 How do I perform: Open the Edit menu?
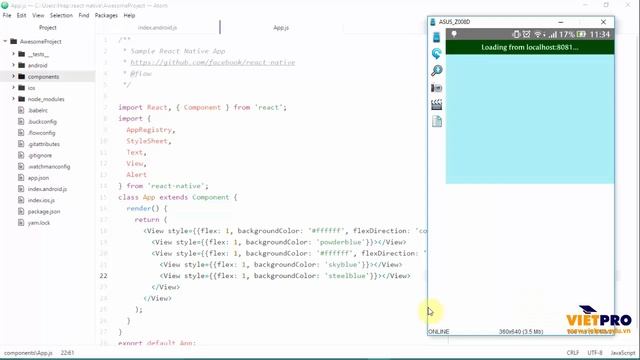[x=22, y=16]
